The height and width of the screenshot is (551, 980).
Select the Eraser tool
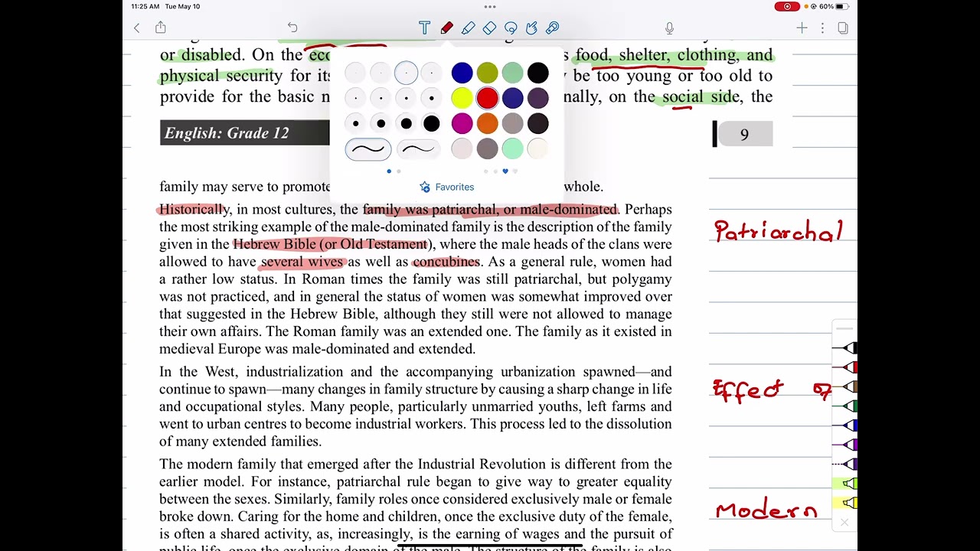489,28
